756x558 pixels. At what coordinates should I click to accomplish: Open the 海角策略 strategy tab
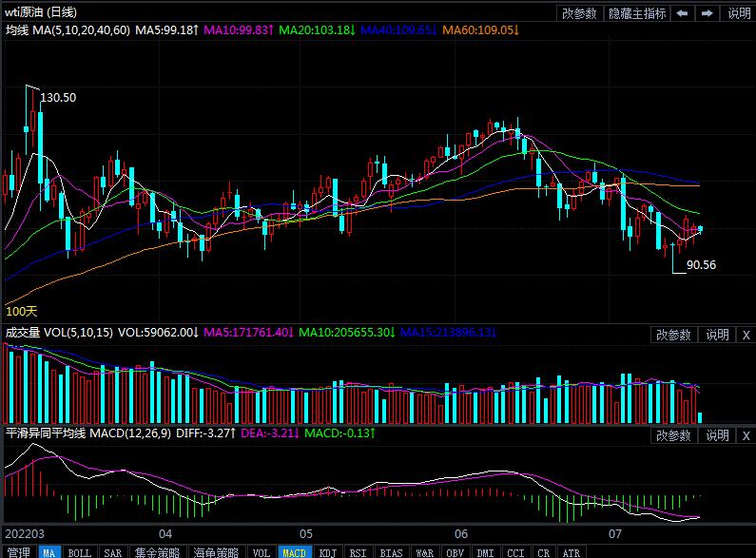click(x=215, y=552)
